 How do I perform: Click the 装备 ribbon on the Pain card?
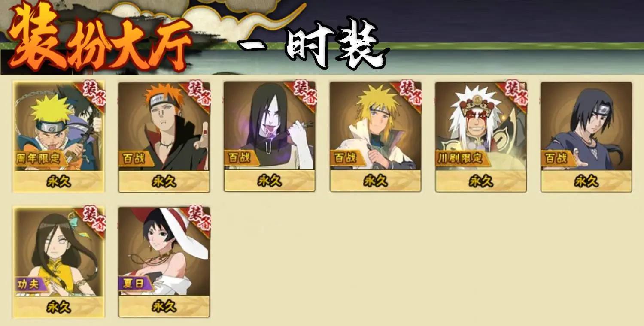tap(198, 94)
